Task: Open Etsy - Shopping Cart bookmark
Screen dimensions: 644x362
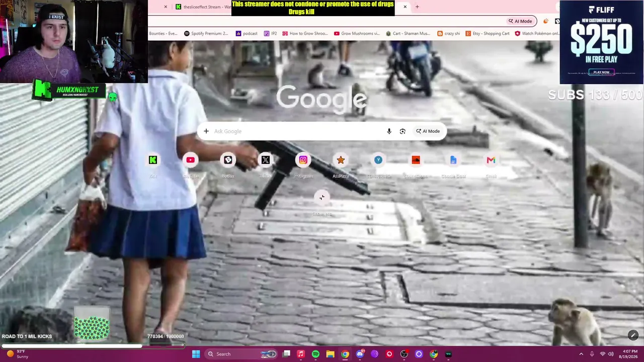Action: coord(487,34)
